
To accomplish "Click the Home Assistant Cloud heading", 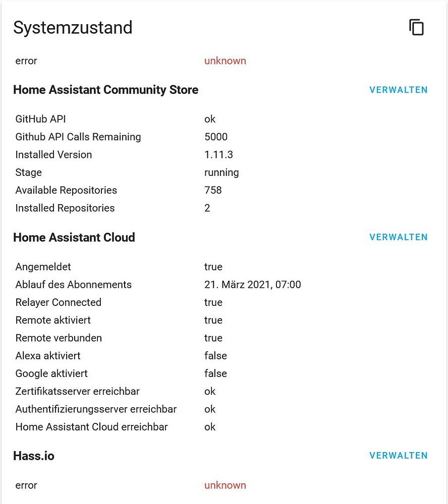I will 74,237.
